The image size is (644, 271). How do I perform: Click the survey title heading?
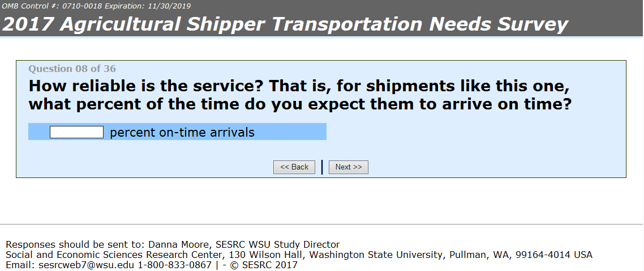coord(285,24)
